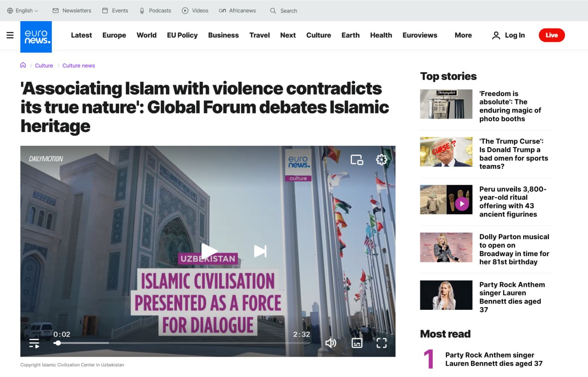Open the Peru ritual offering story thumbnail
This screenshot has width=588, height=377.
(x=446, y=200)
